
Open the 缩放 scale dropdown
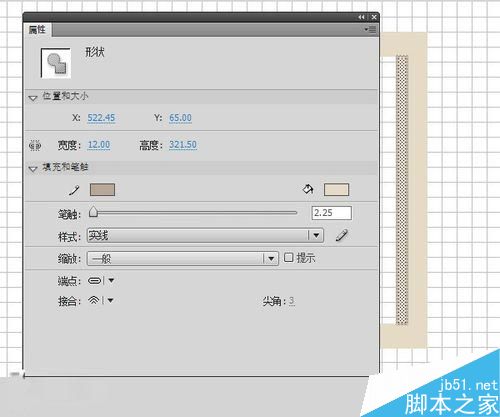(x=183, y=258)
